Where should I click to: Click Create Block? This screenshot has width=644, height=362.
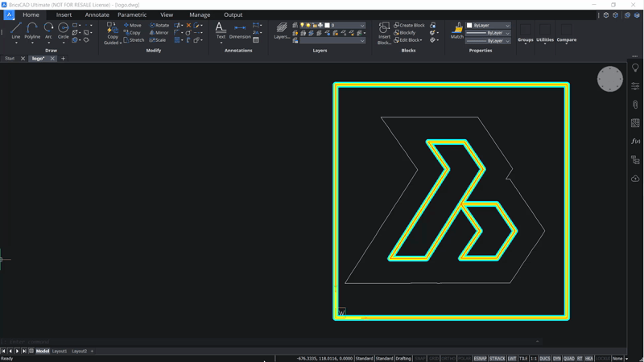tap(409, 25)
